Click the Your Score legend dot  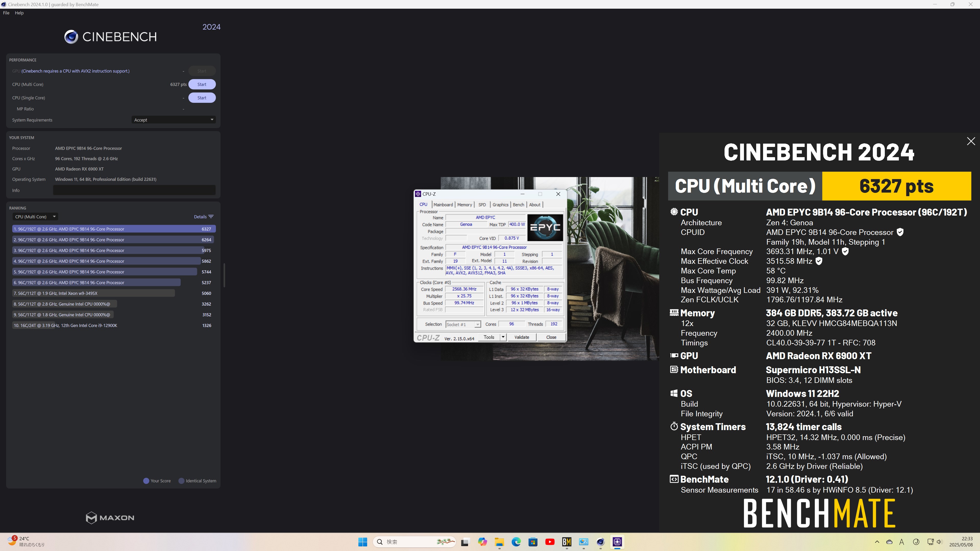[x=146, y=481]
